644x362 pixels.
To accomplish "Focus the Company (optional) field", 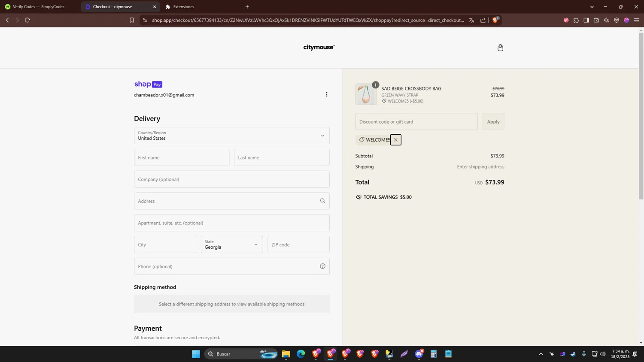I will click(232, 179).
